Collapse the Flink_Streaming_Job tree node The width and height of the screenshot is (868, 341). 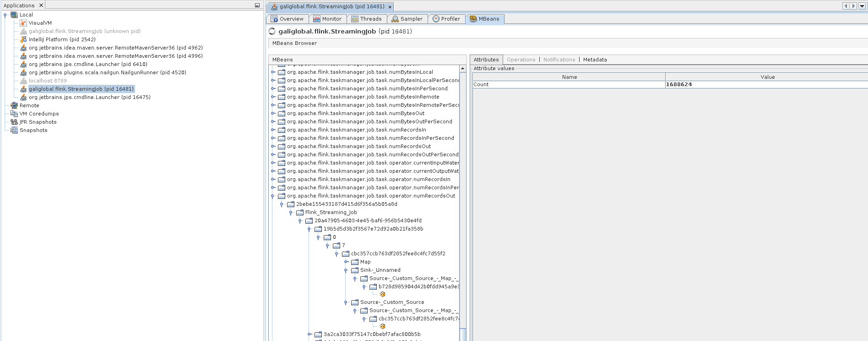(x=291, y=213)
